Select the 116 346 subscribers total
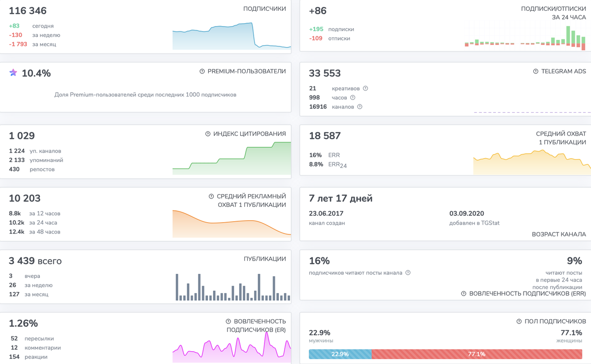Image resolution: width=591 pixels, height=364 pixels. tap(28, 10)
